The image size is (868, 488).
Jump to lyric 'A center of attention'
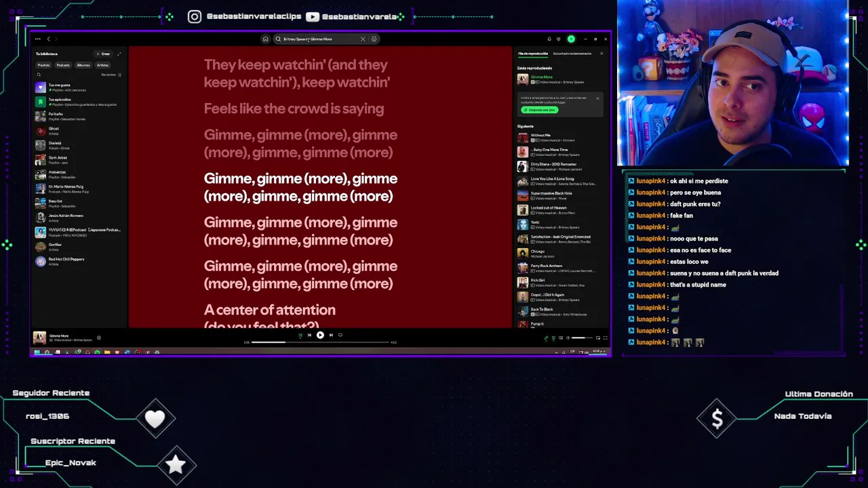click(x=269, y=310)
